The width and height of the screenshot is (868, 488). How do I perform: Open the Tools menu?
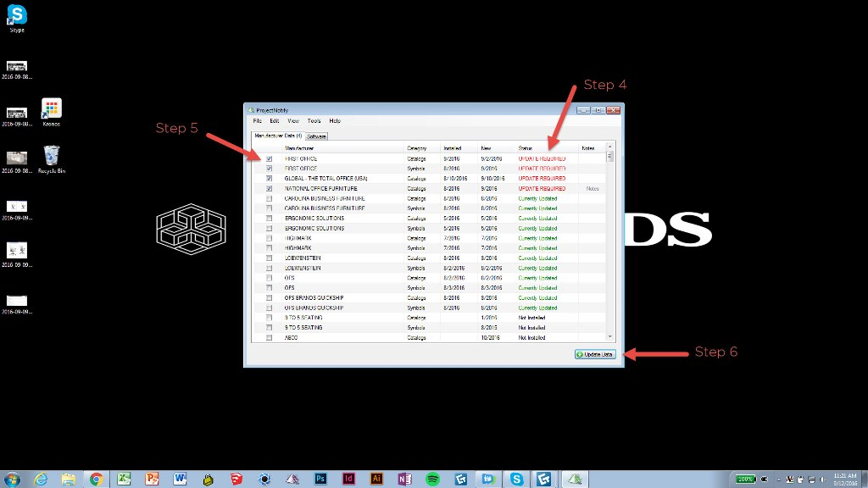coord(314,120)
